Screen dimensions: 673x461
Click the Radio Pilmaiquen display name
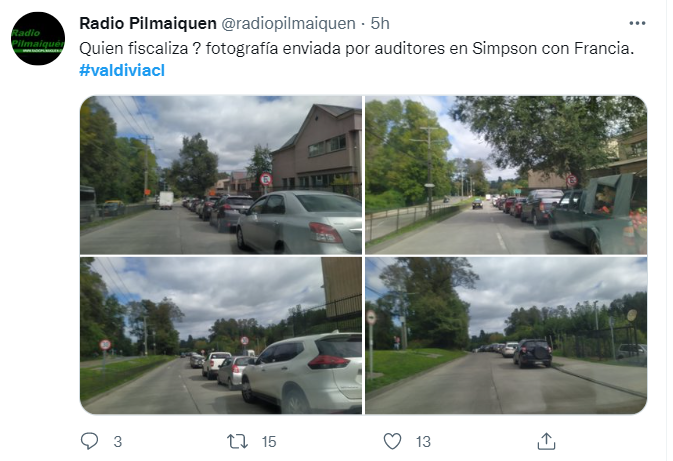(148, 23)
